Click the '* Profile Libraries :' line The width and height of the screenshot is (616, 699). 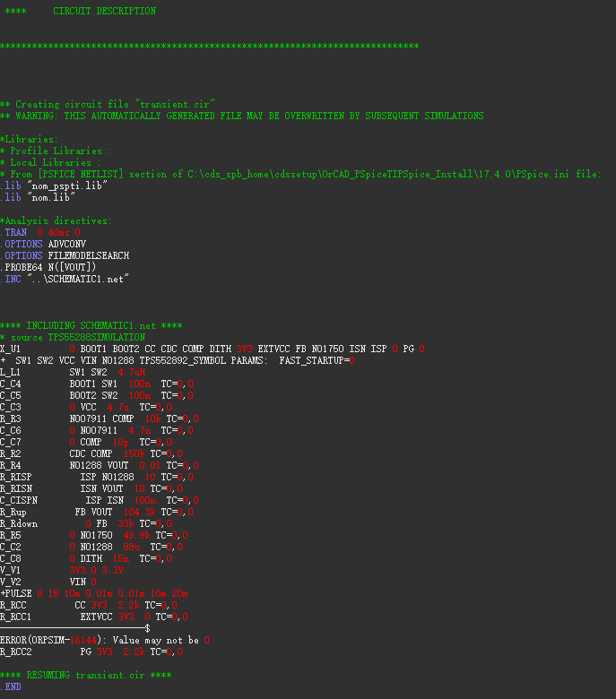tap(56, 151)
